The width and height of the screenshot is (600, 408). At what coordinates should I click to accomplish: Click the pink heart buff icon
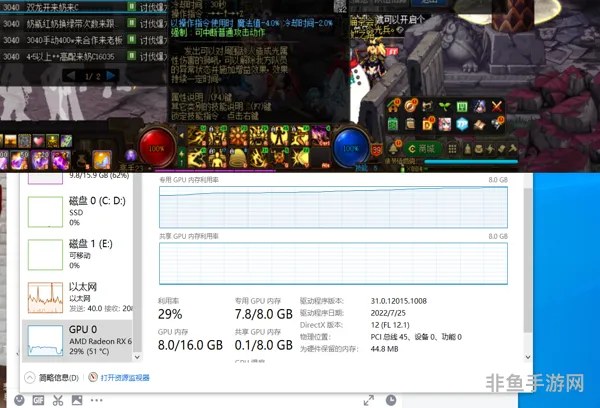[38, 141]
